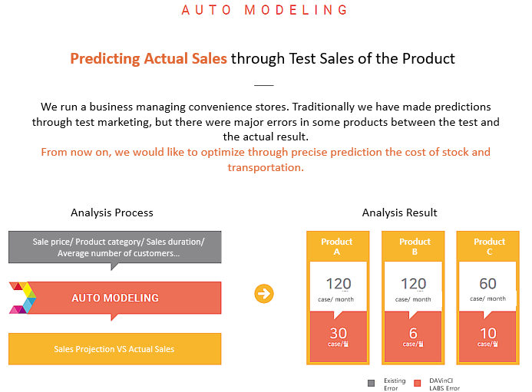The height and width of the screenshot is (392, 532).
Task: Click the Sales Projection VS Actual Sales box
Action: (114, 349)
